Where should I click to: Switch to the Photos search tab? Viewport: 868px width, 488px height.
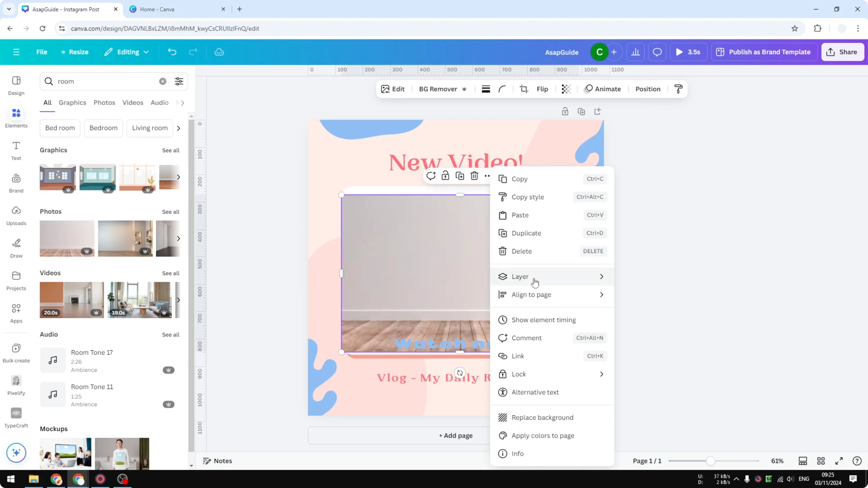[x=104, y=102]
